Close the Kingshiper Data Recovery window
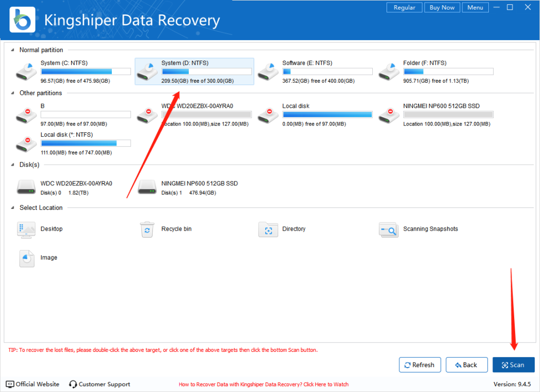Screen dimensions: 540x392 (527, 7)
